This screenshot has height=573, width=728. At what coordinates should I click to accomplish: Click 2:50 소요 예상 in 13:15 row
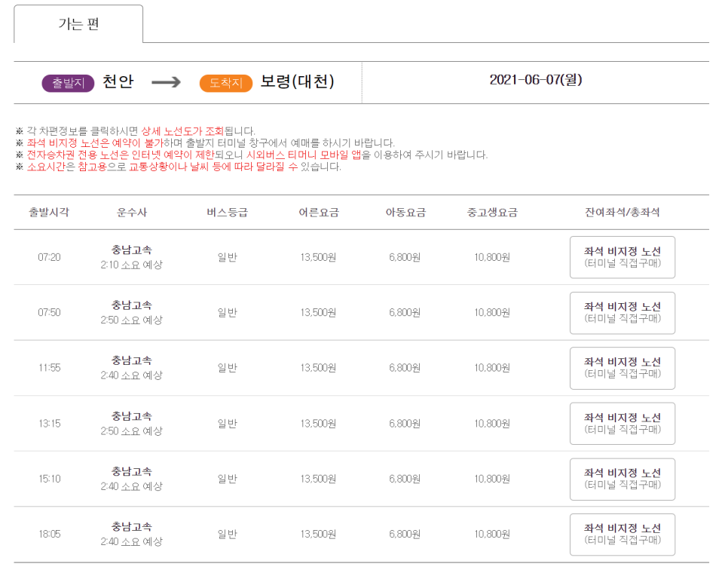[131, 431]
